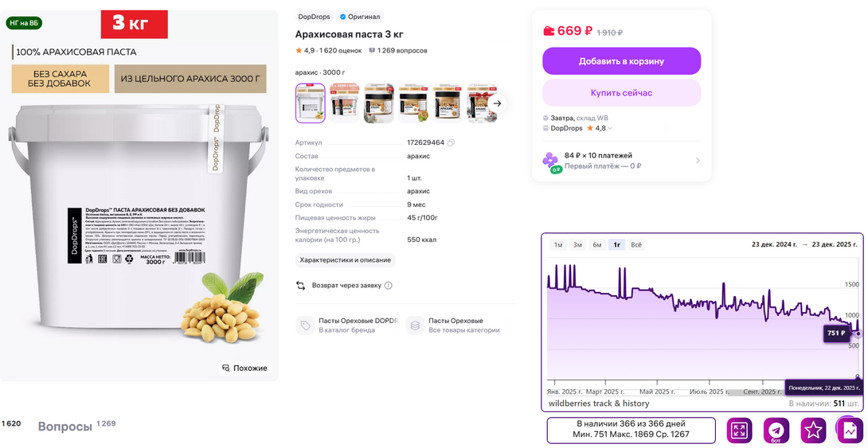Expand the DopDrops seller rating chevron
Image resolution: width=868 pixels, height=448 pixels.
click(x=610, y=128)
